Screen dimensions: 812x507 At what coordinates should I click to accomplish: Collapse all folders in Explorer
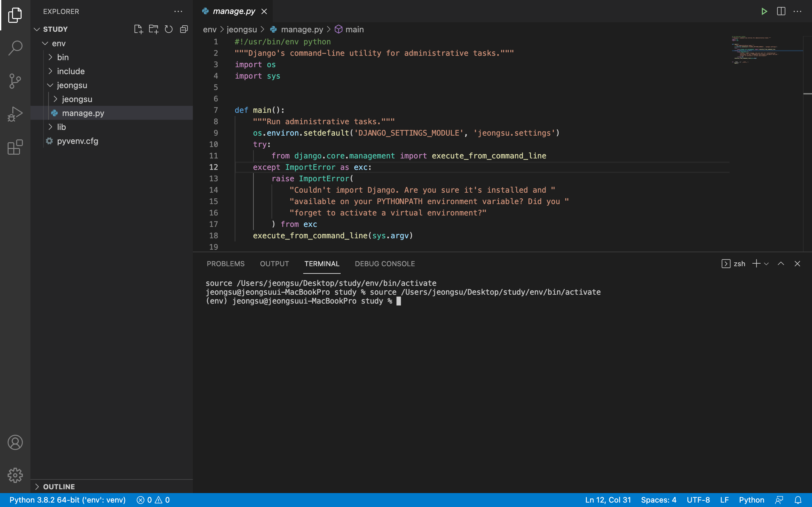(184, 29)
